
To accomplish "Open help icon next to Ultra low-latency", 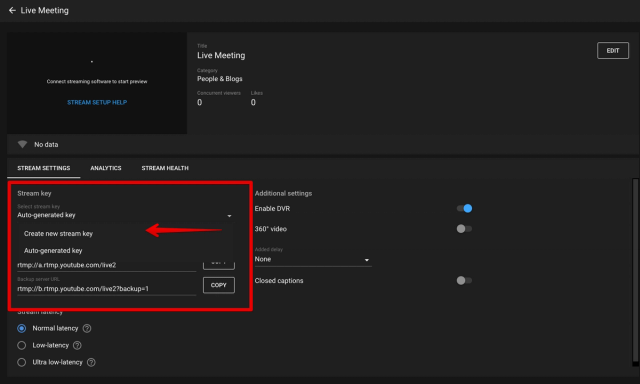I will [91, 362].
